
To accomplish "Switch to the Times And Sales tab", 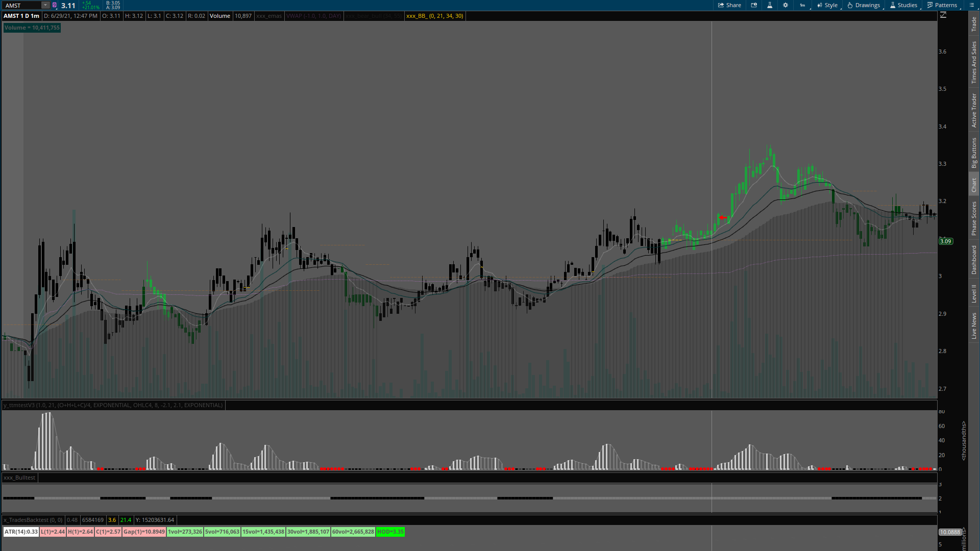I will 974,62.
